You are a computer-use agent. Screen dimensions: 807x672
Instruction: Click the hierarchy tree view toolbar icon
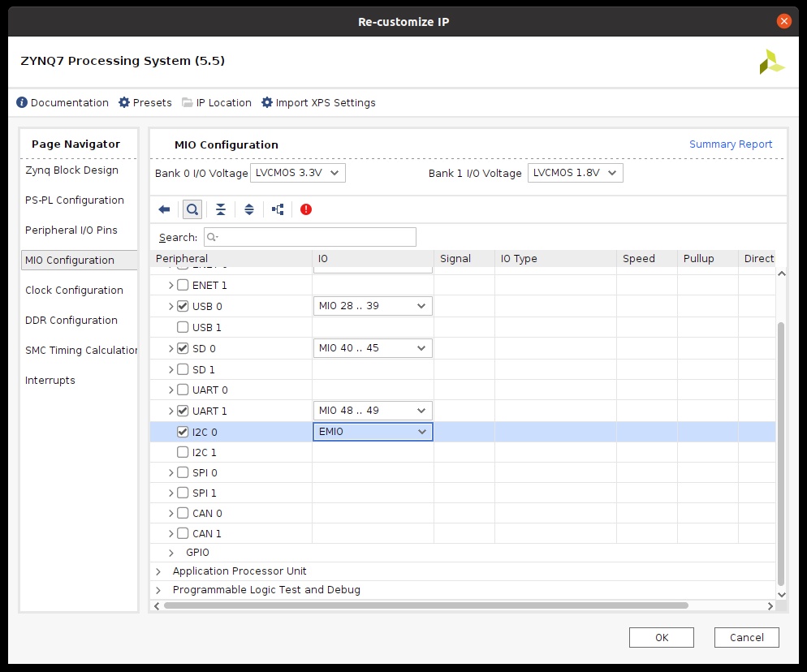(278, 209)
